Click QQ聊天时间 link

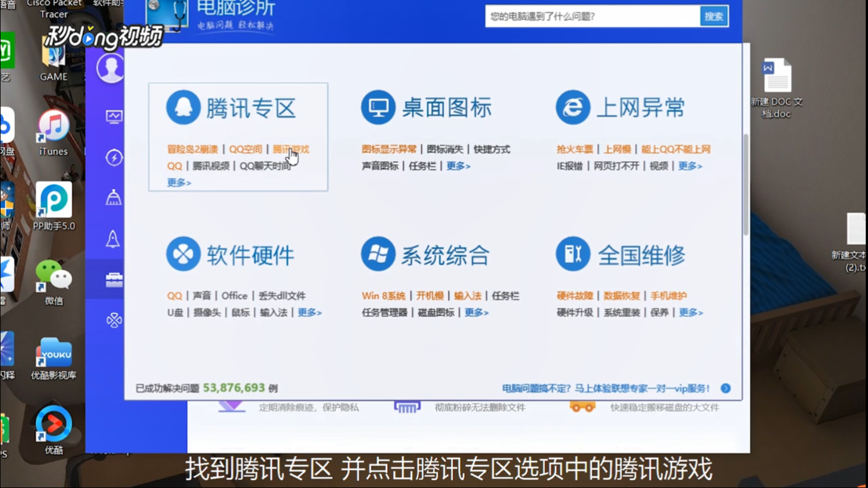(x=265, y=166)
